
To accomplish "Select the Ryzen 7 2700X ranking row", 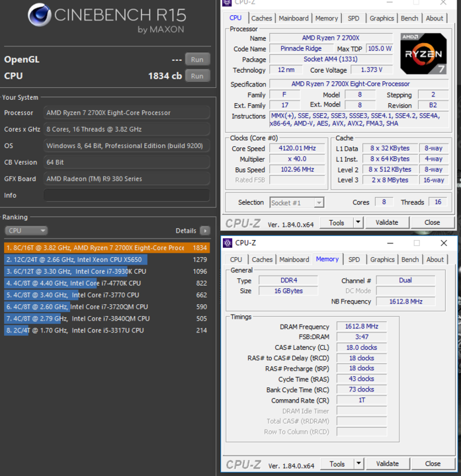I will tap(107, 248).
